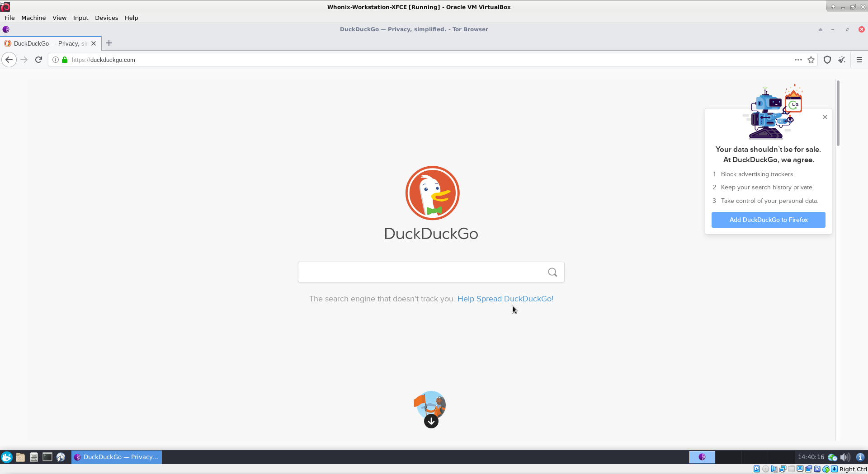Image resolution: width=868 pixels, height=474 pixels.
Task: Show site information via the info icon
Action: (56, 60)
